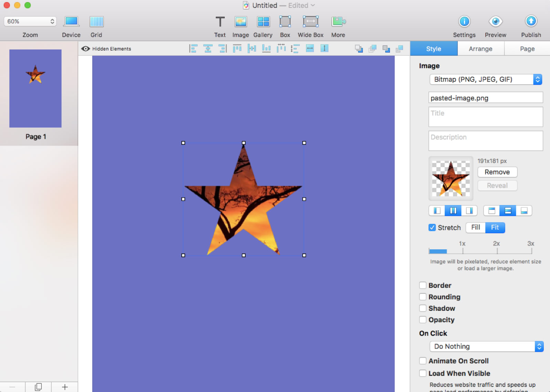Add a Wide Box element
This screenshot has height=392, width=550.
(x=310, y=22)
